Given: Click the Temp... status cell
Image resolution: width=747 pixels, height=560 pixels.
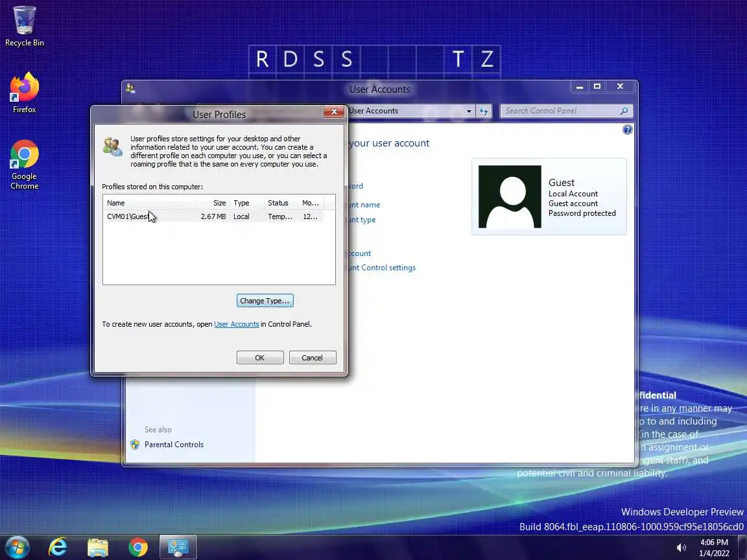Looking at the screenshot, I should tap(280, 216).
